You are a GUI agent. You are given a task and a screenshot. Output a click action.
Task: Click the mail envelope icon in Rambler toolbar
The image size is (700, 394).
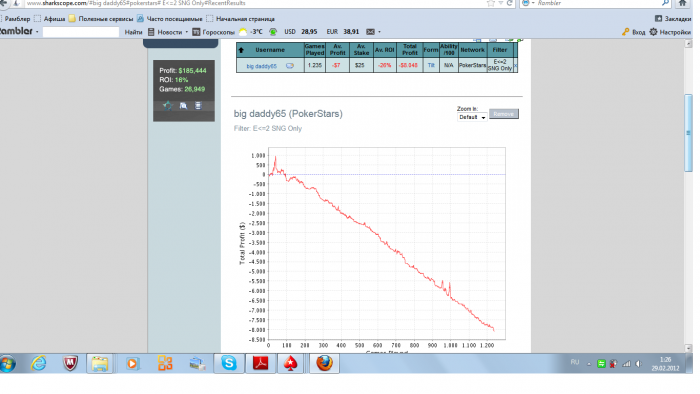point(371,32)
